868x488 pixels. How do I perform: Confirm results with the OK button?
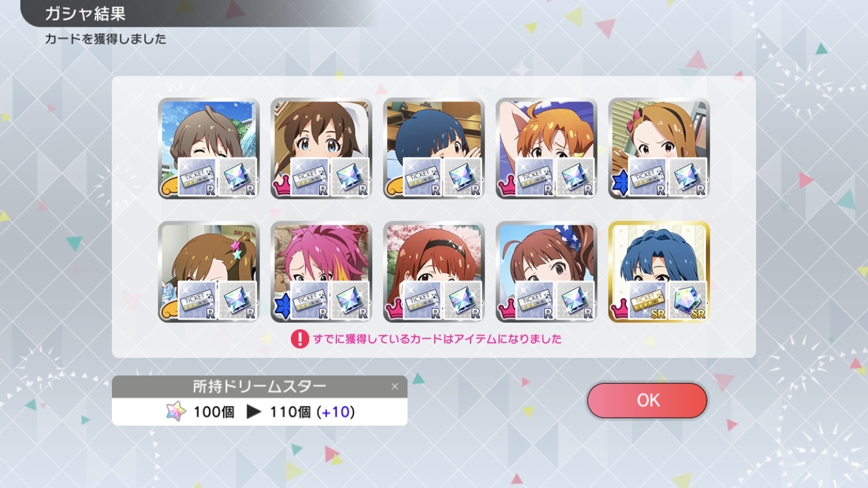(x=647, y=400)
